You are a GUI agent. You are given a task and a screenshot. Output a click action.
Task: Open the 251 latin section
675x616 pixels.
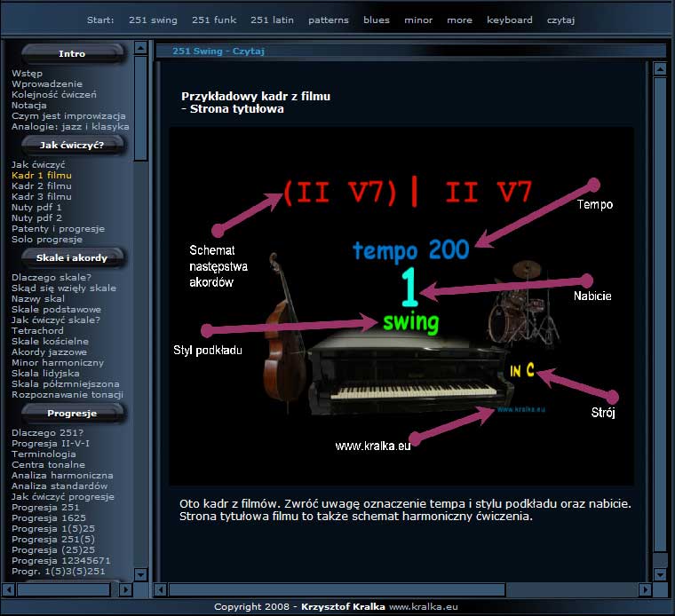pyautogui.click(x=272, y=20)
